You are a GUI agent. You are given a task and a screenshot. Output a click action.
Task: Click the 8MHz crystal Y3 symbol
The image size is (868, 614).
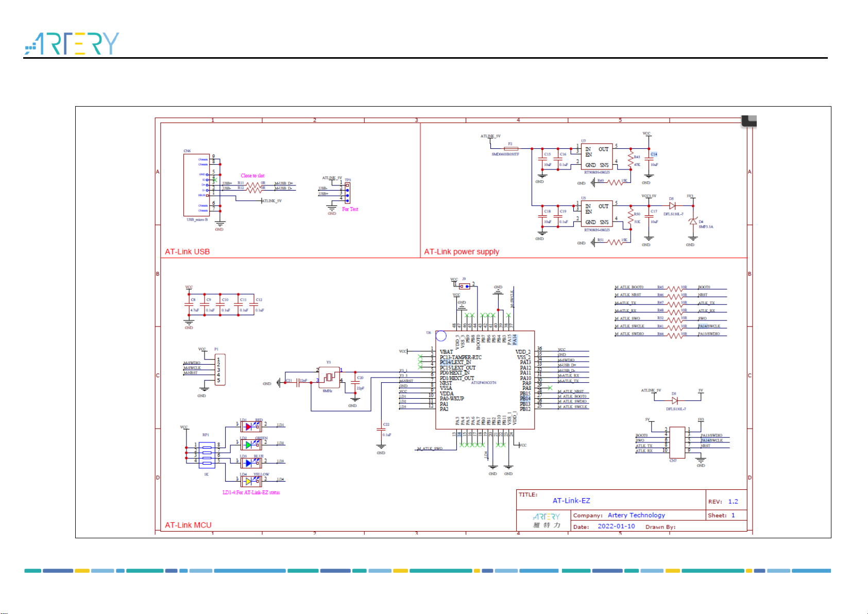[x=329, y=377]
